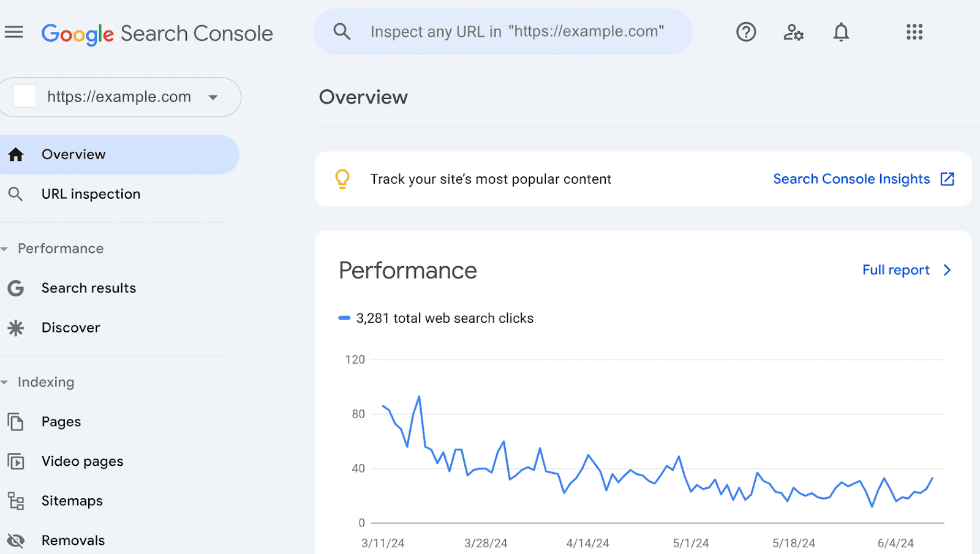The image size is (980, 554).
Task: Collapse the Performance sidebar section
Action: pyautogui.click(x=5, y=249)
